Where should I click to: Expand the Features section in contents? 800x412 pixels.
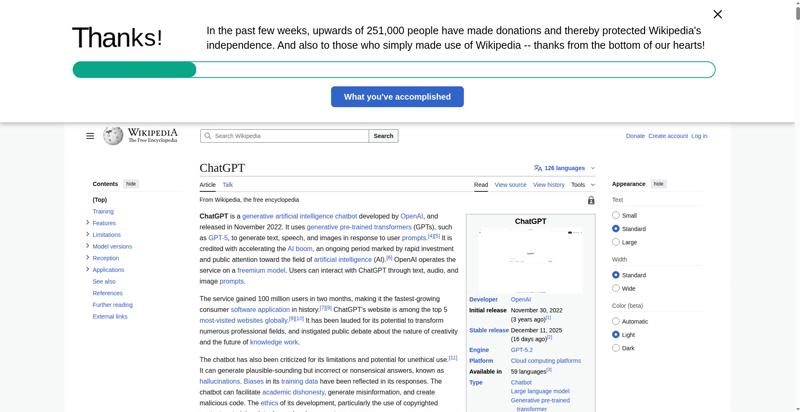88,223
